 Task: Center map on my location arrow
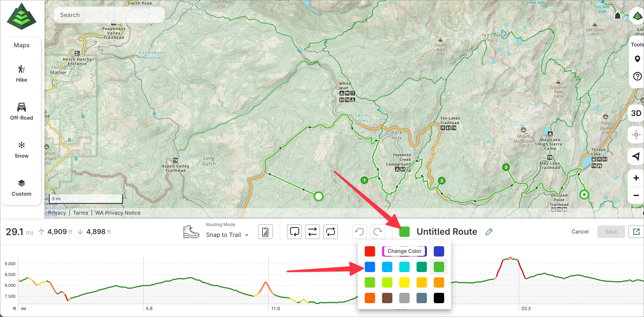tap(636, 156)
